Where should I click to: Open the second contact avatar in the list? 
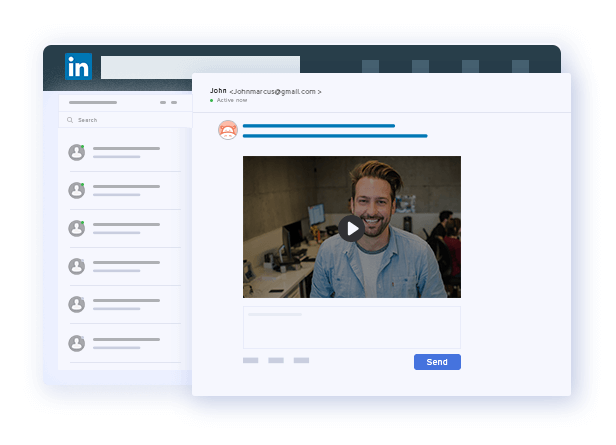76,190
